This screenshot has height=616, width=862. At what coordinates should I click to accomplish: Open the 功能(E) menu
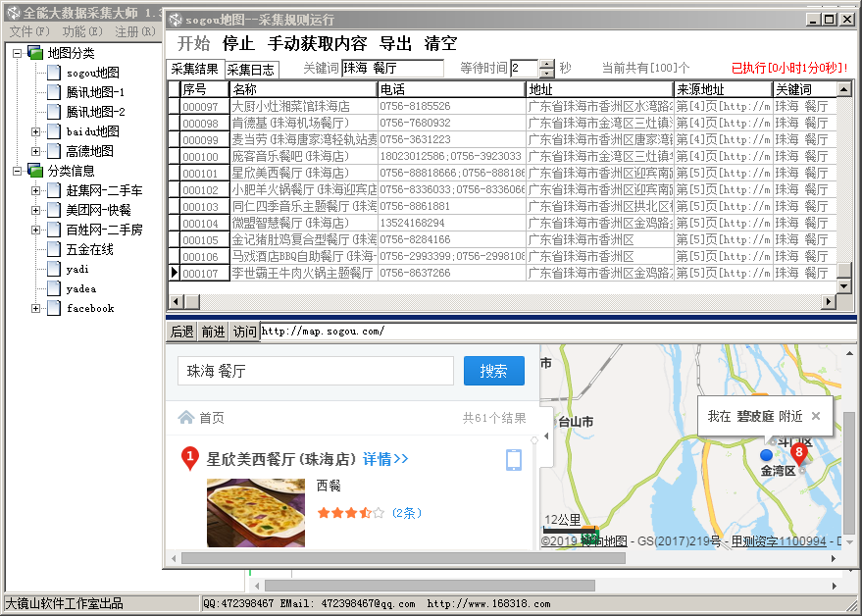click(82, 32)
